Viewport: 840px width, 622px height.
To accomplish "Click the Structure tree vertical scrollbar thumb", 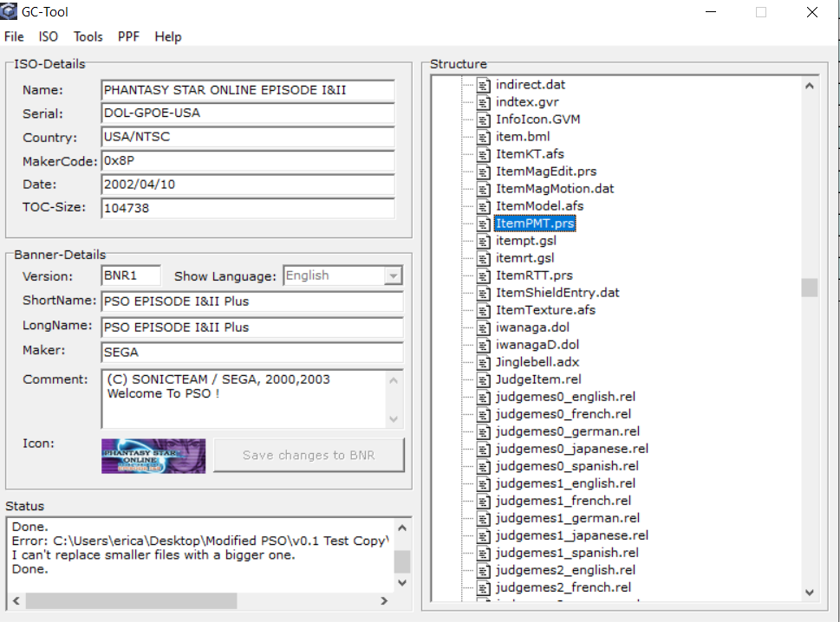I will click(810, 288).
